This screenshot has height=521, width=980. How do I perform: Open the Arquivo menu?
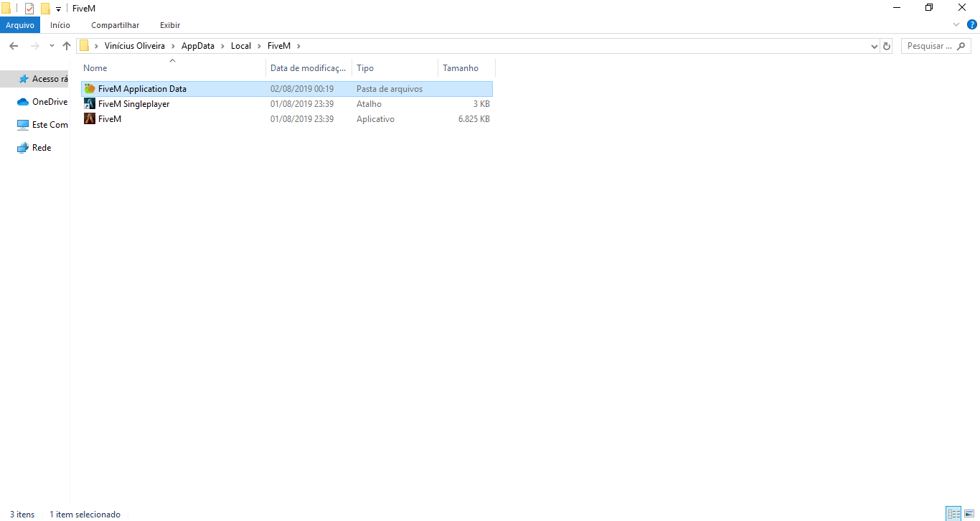pos(19,24)
